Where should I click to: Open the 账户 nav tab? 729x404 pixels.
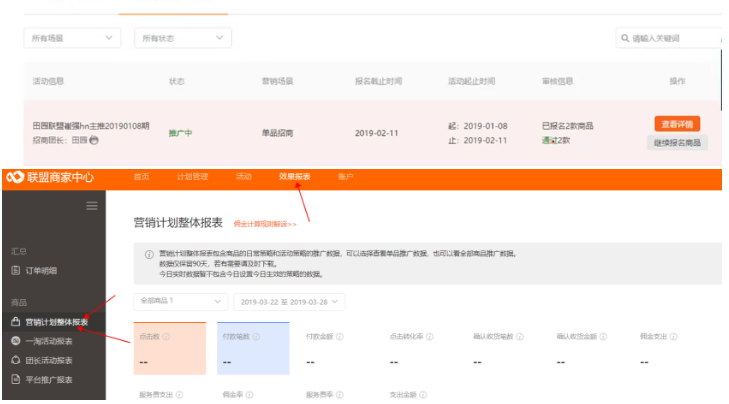point(346,177)
